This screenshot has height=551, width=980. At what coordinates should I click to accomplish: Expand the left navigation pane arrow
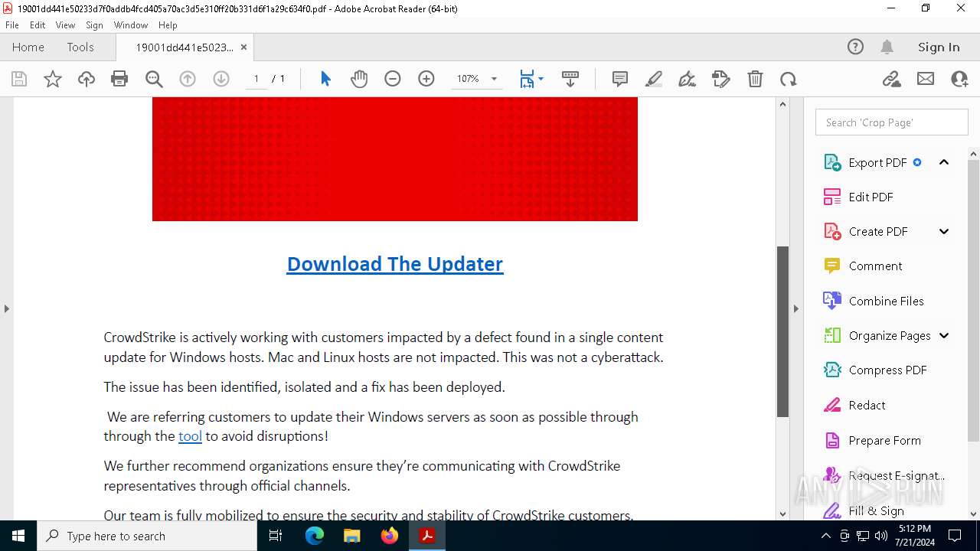coord(6,308)
